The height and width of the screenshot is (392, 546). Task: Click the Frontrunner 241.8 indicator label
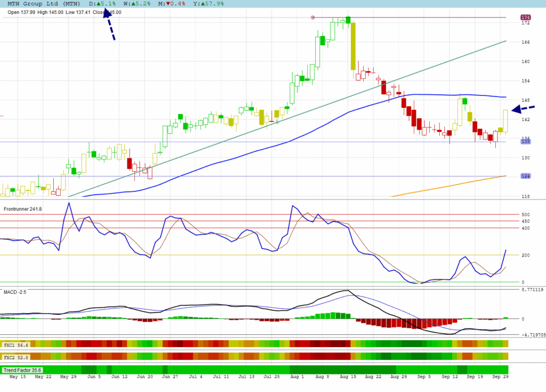pyautogui.click(x=22, y=209)
